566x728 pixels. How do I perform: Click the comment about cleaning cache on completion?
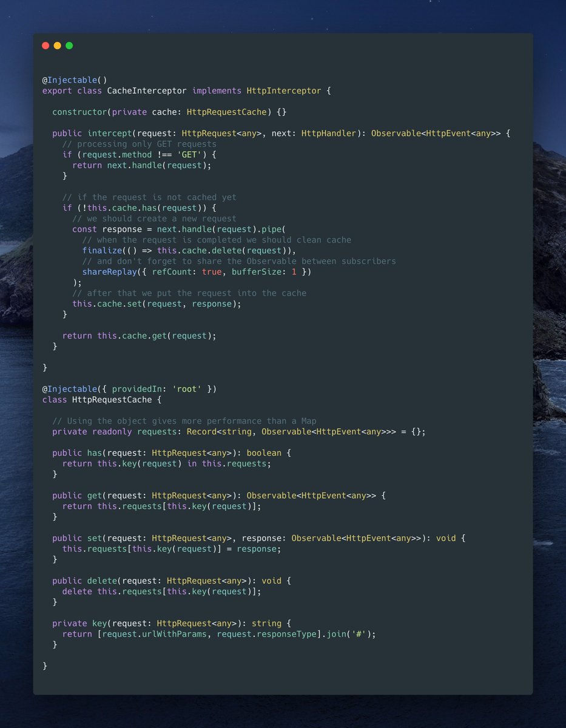217,240
